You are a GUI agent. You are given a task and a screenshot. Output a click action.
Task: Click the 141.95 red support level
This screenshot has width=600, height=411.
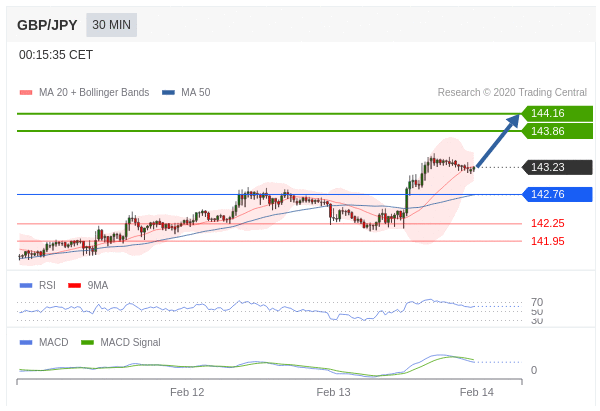[547, 241]
